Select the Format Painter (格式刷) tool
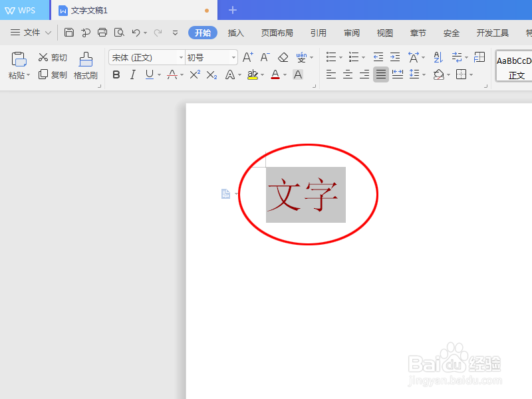Viewport: 532px width, 399px height. pyautogui.click(x=86, y=66)
